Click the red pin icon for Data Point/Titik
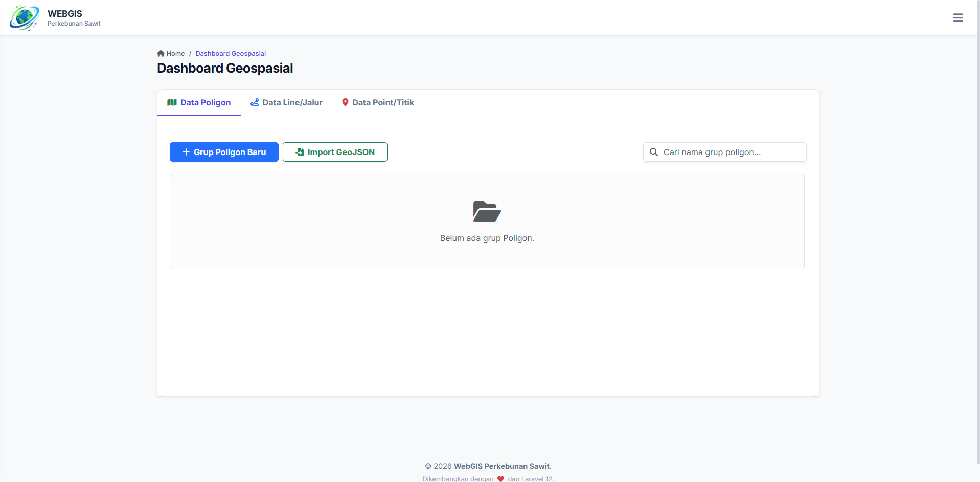 [x=345, y=102]
